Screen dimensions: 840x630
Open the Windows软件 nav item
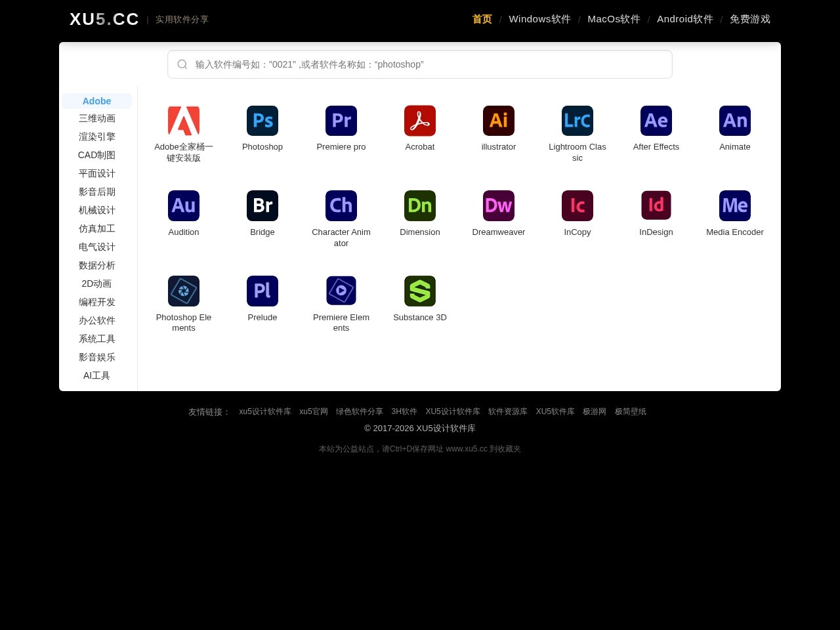tap(540, 19)
